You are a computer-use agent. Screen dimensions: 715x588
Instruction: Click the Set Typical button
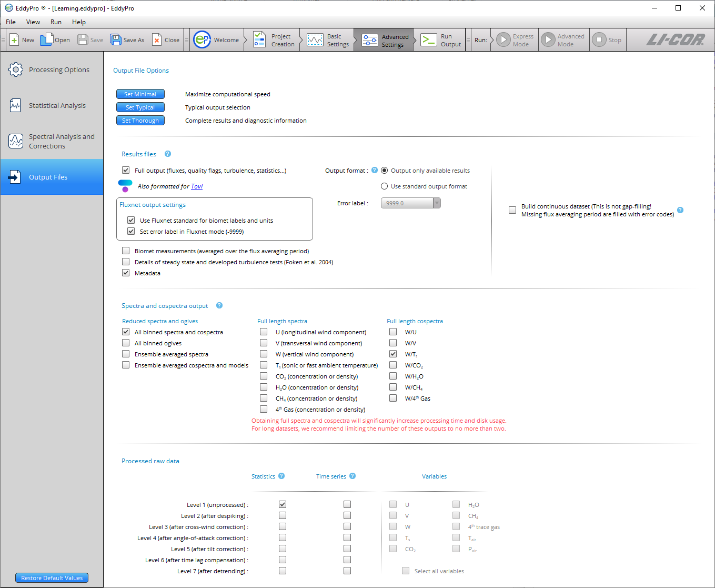(140, 107)
